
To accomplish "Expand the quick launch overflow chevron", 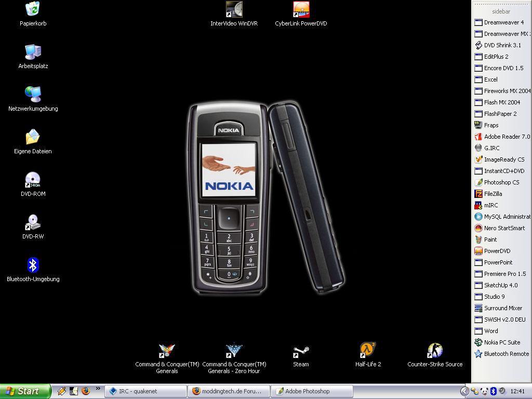I will pyautogui.click(x=98, y=389).
